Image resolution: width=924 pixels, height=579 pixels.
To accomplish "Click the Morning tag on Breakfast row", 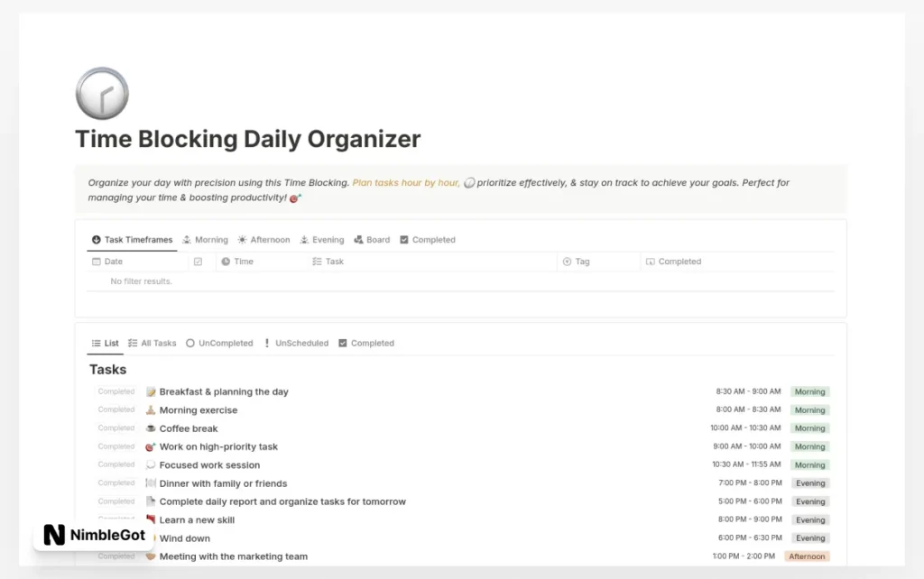I will coord(809,391).
